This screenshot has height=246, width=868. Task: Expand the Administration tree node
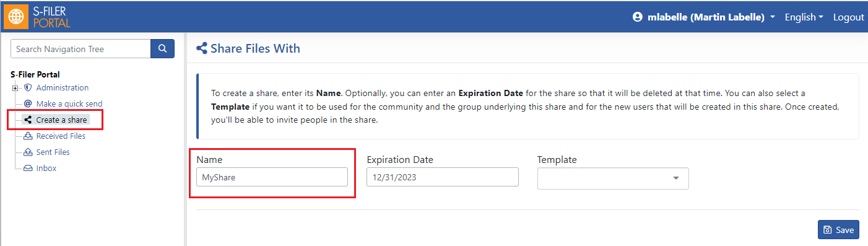point(15,88)
